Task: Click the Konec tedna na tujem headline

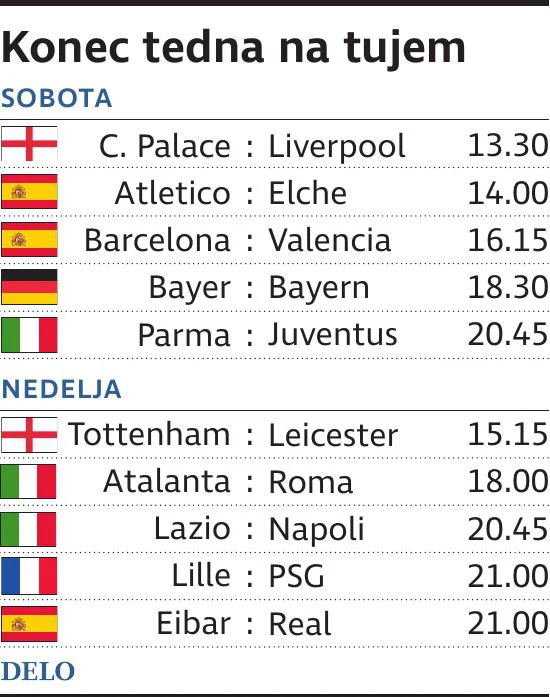Action: pyautogui.click(x=233, y=48)
